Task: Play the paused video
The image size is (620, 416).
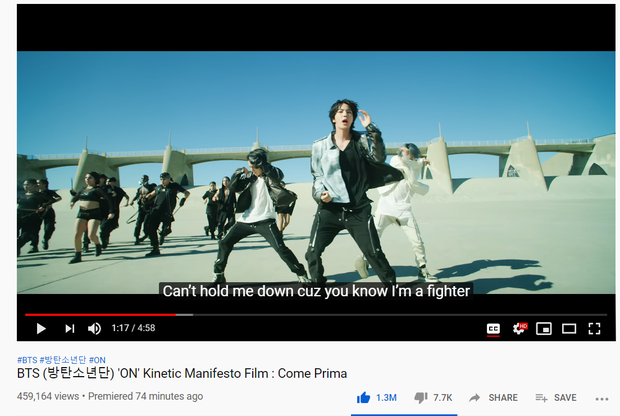Action: [x=41, y=329]
